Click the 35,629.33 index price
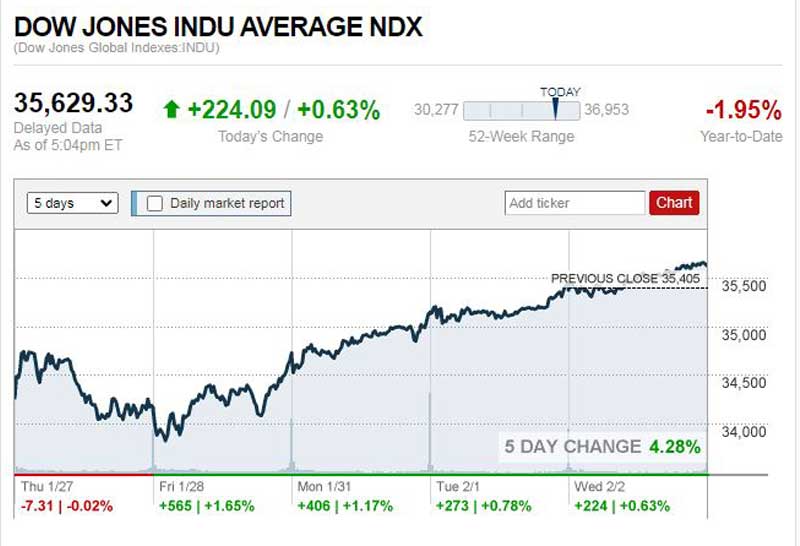 click(73, 104)
